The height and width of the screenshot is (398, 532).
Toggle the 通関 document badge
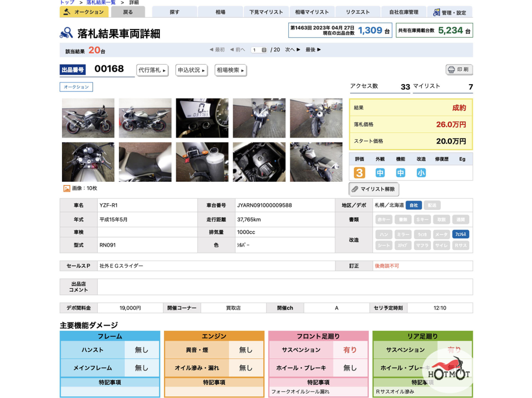coord(461,219)
